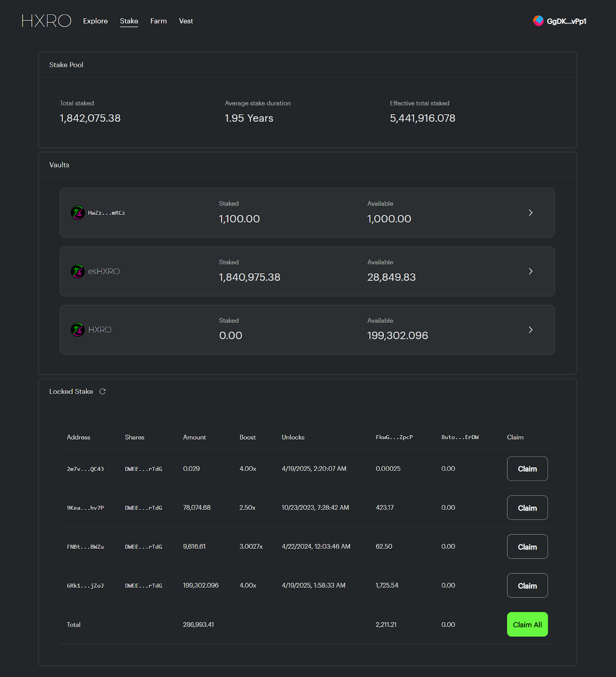Click the Available amount 199,302.096 in HXRO vault

(398, 336)
